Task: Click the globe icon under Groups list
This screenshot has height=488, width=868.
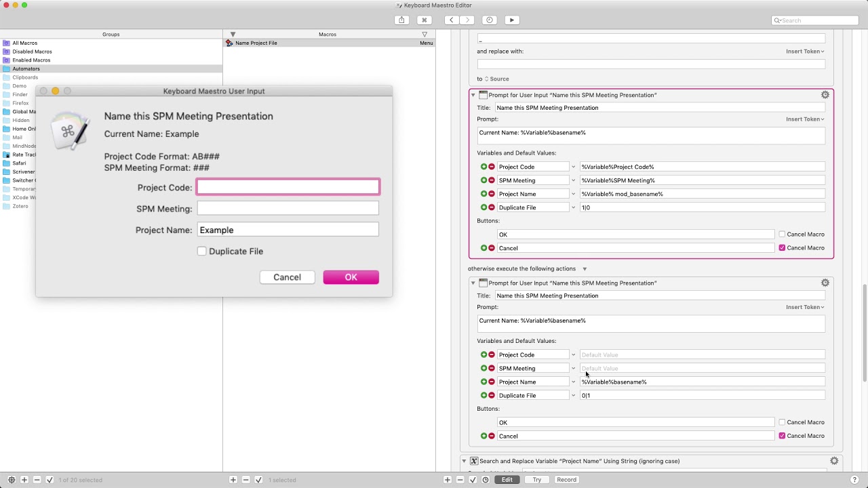Action: tap(12, 480)
